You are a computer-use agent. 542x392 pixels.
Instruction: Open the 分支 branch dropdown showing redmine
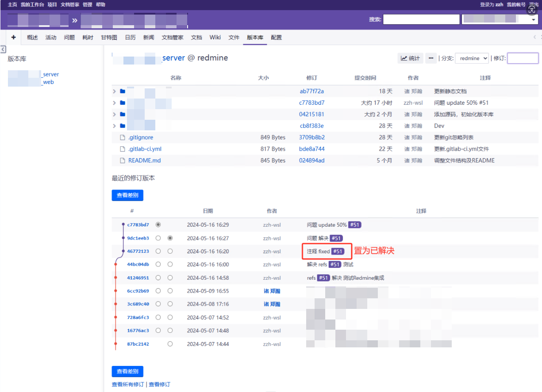point(472,58)
